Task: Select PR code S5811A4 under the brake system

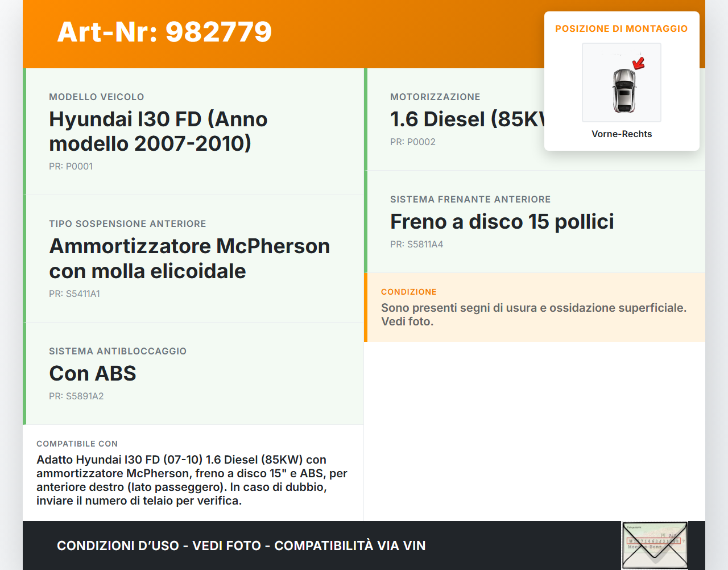Action: (416, 244)
